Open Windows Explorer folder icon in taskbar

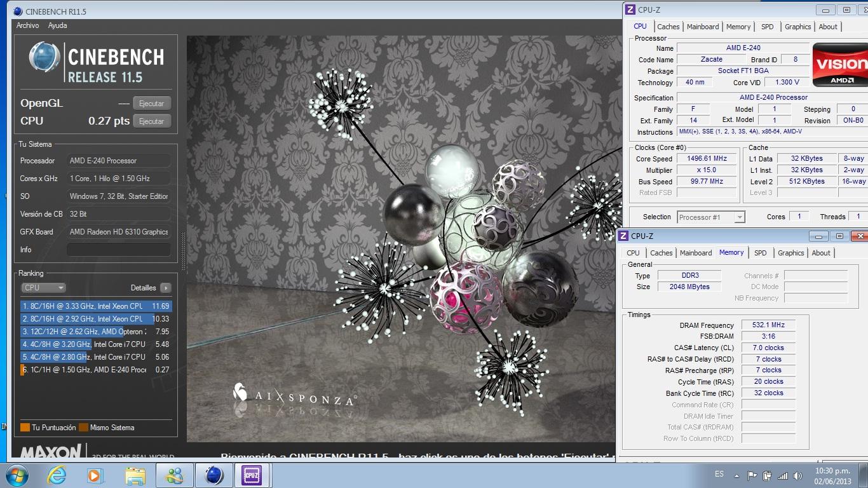click(x=135, y=475)
